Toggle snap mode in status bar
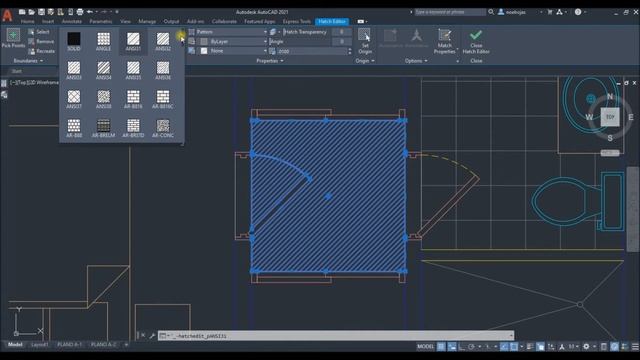Screen dimensions: 640x360 [452, 347]
